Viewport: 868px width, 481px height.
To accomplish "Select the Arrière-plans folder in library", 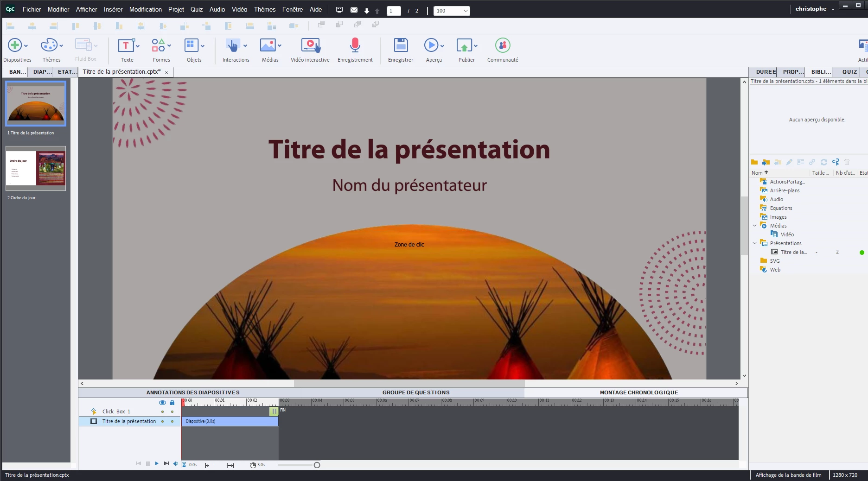I will [785, 190].
